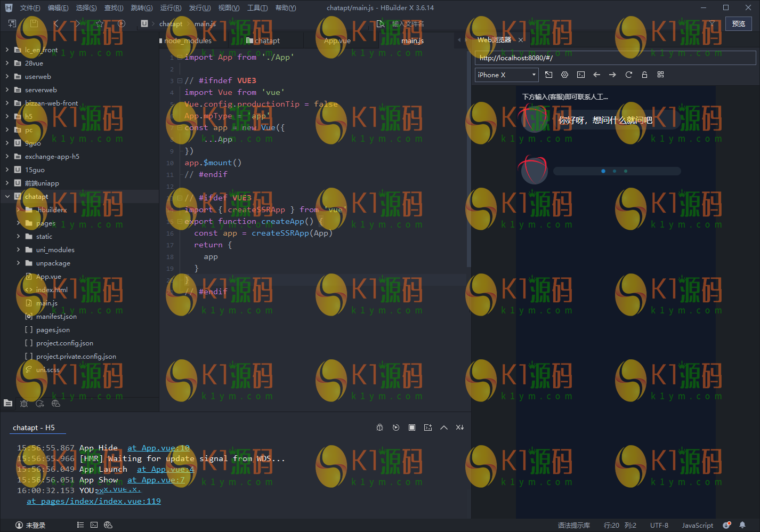Expand the exchange-app-h5 project arrow

7,156
